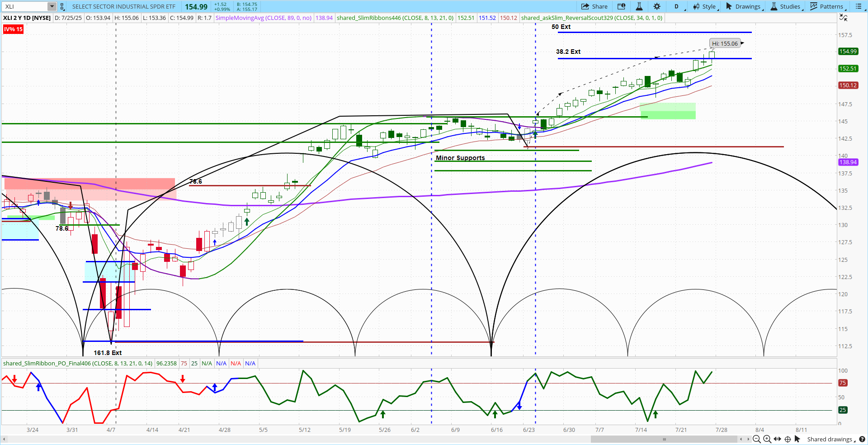Click the crosshair pointer icon in status bar
Screen dimensions: 868x445
pos(788,439)
